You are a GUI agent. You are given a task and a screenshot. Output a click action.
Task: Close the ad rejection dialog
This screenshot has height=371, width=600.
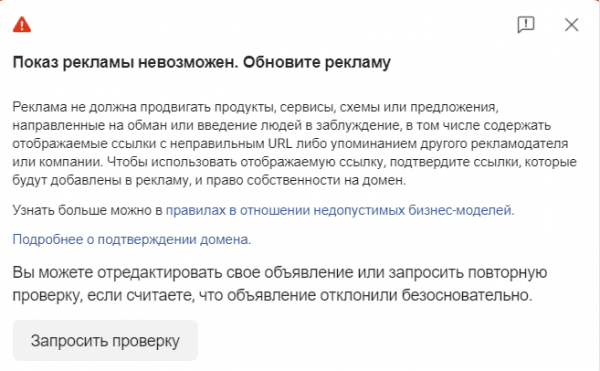[x=572, y=25]
